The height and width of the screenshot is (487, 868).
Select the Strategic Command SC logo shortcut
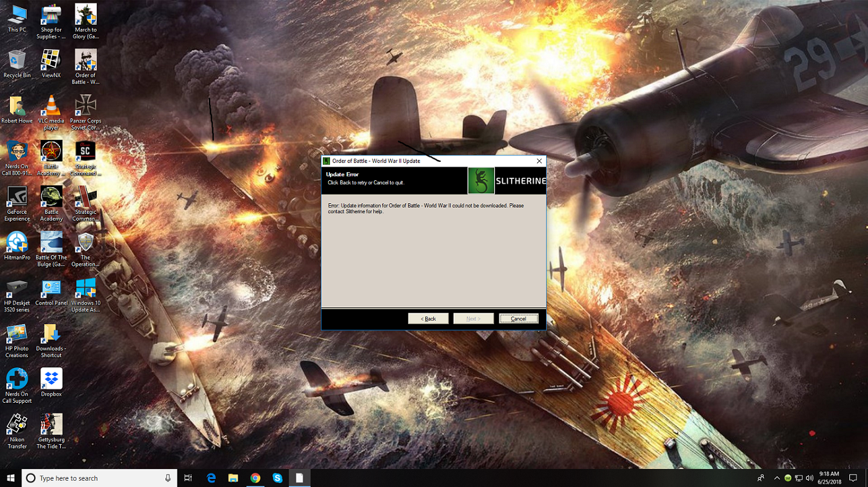pyautogui.click(x=85, y=158)
